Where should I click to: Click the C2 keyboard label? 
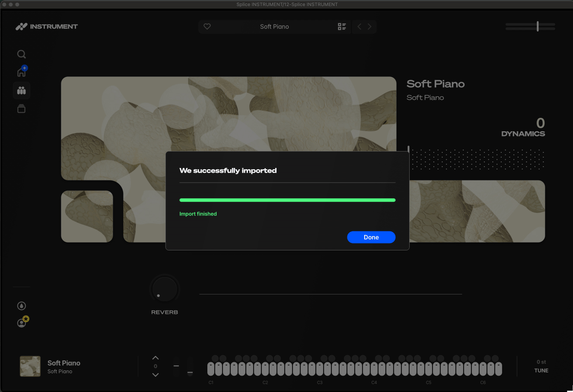click(265, 383)
